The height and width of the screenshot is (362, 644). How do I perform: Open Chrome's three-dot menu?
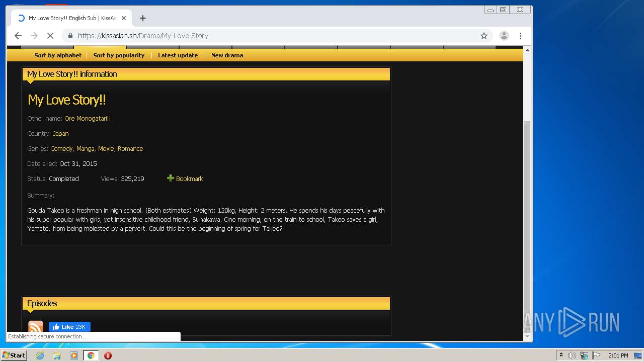coord(520,36)
